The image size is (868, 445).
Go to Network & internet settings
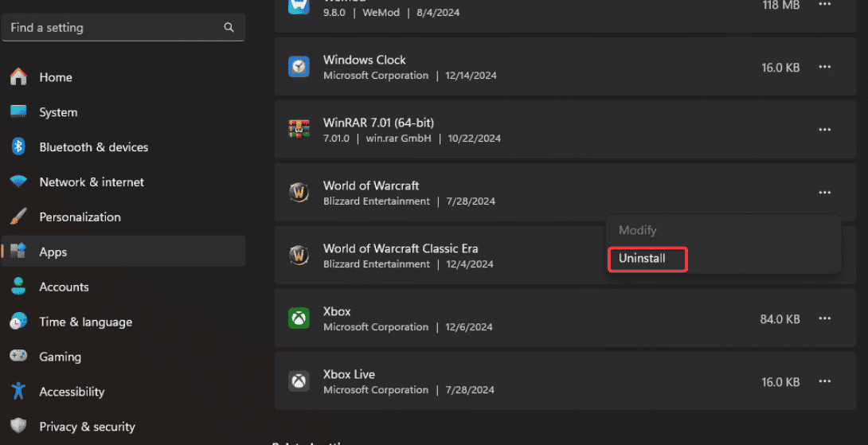[92, 182]
